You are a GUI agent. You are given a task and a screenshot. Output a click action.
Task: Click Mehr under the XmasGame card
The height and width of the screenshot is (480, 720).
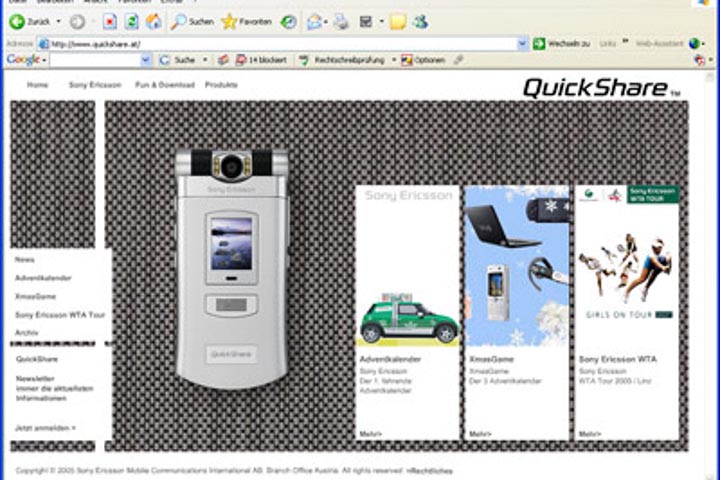480,434
